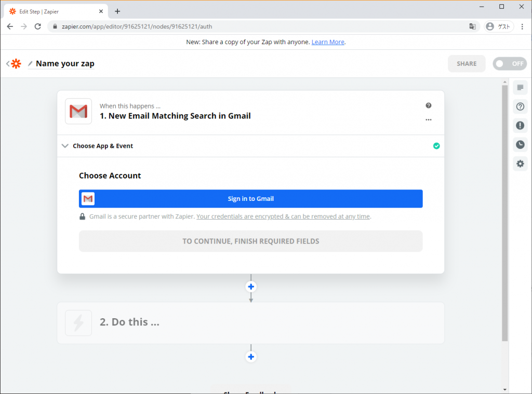Maximize the browser window
532x394 pixels.
(501, 7)
